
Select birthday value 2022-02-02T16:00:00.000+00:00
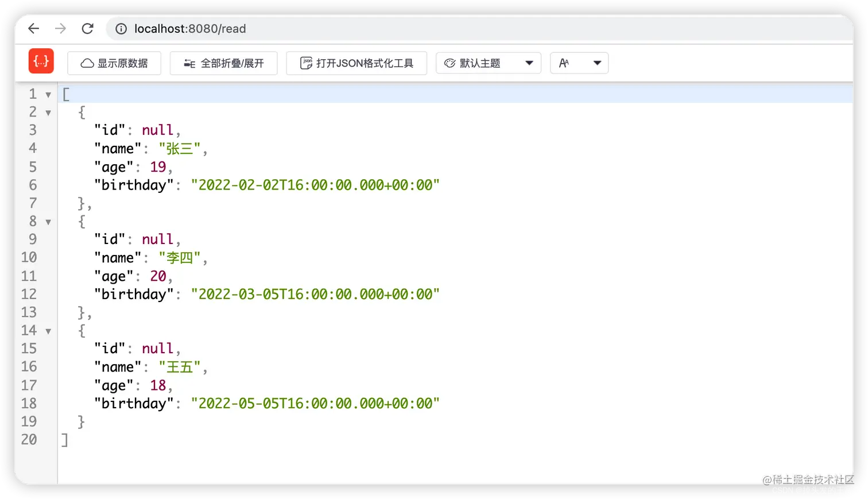315,185
